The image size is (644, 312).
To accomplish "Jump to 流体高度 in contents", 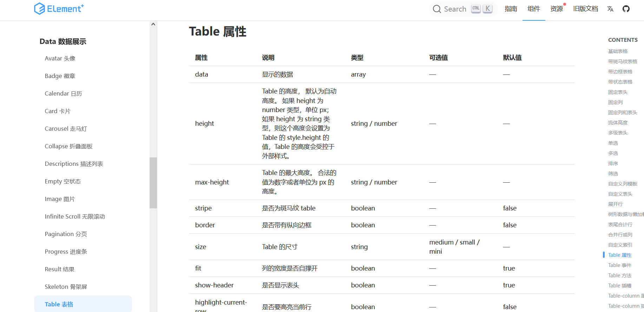I will tap(618, 123).
